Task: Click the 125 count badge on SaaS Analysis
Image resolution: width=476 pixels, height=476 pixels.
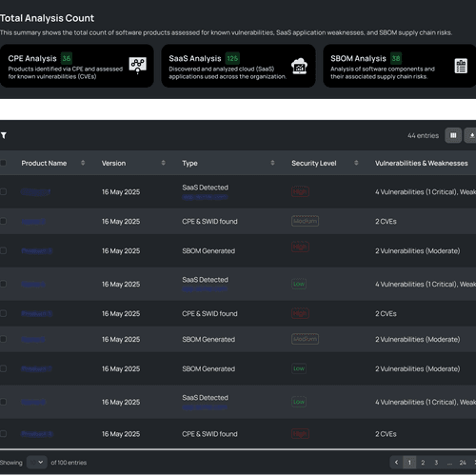Action: 232,58
